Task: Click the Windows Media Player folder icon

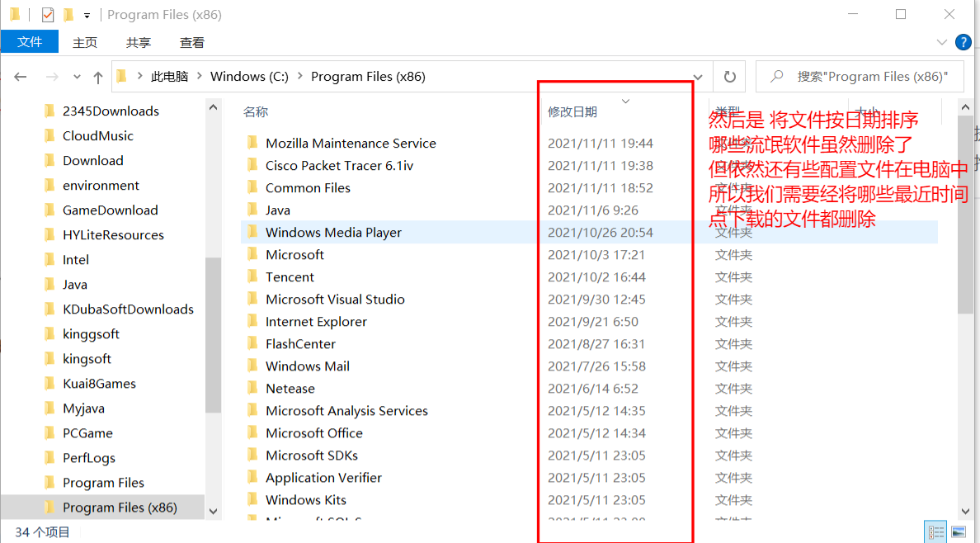Action: (x=252, y=232)
